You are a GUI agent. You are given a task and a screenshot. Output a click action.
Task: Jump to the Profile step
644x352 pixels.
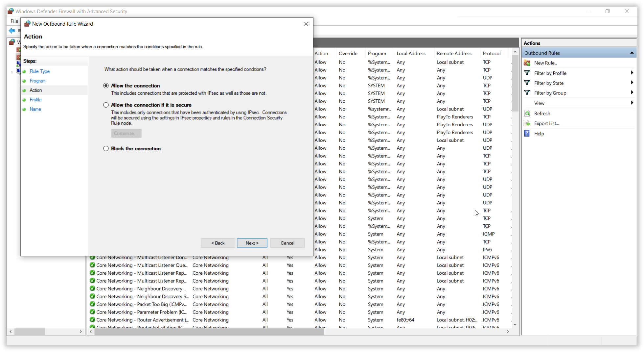pos(35,100)
